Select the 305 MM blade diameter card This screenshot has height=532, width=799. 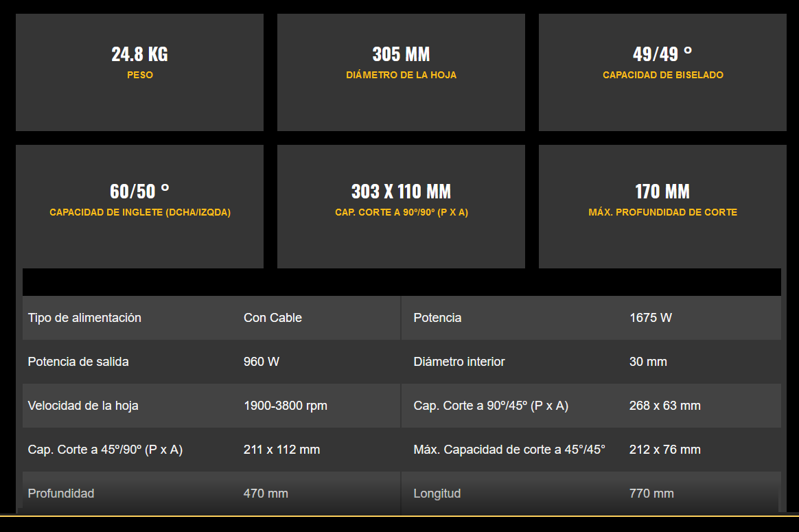[x=401, y=72]
